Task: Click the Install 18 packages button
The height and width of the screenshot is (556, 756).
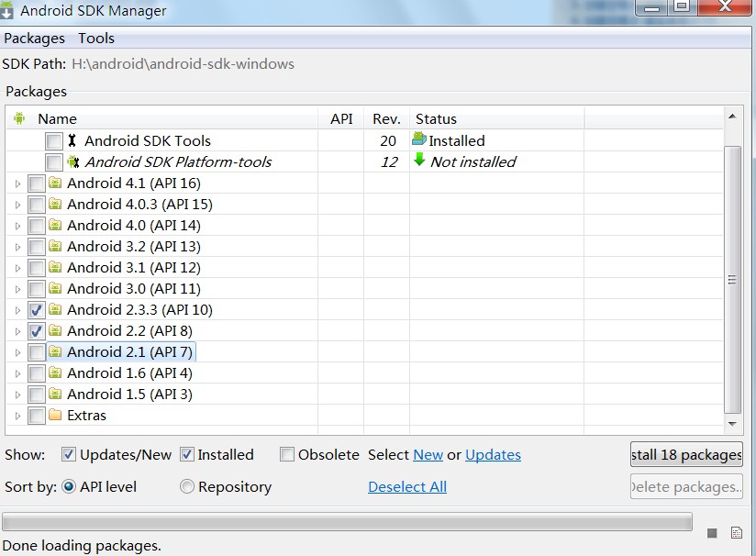Action: point(686,454)
